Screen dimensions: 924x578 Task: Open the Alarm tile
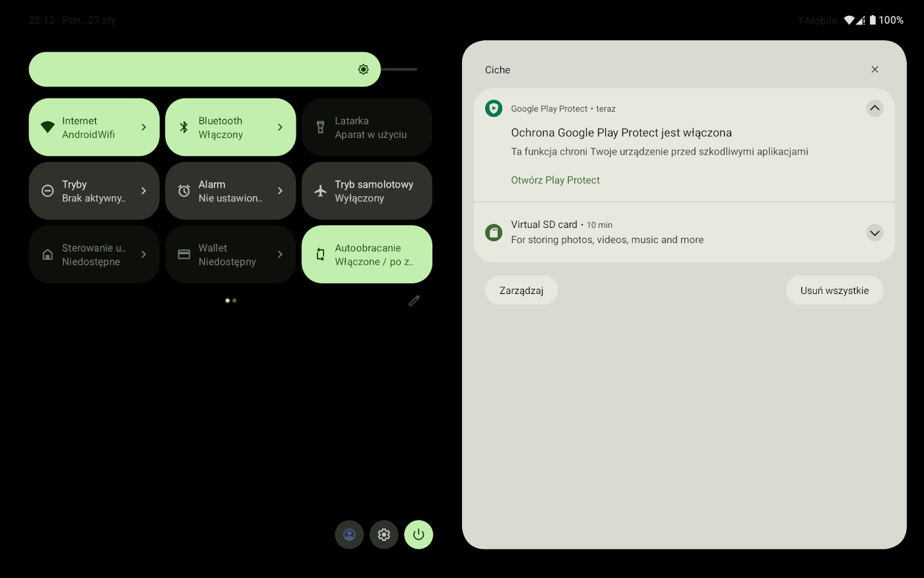click(x=230, y=191)
